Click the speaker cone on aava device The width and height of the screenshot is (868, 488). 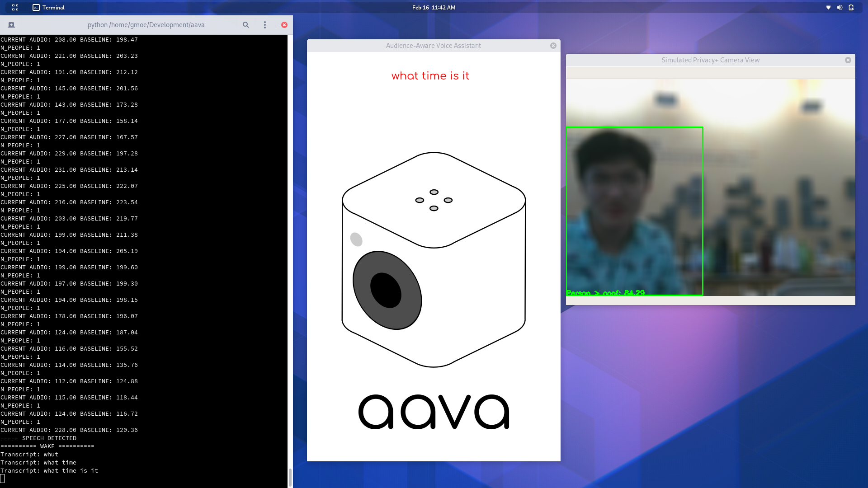pyautogui.click(x=387, y=290)
